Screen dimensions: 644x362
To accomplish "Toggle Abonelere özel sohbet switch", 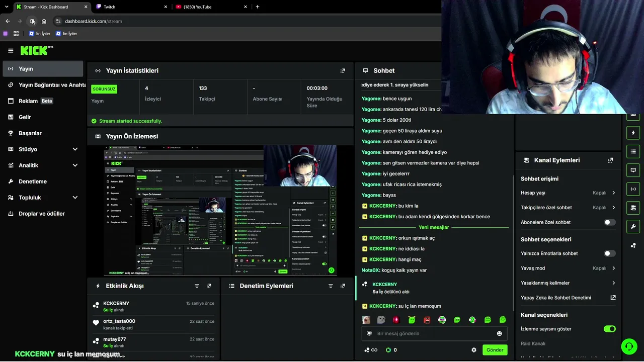I will coord(609,222).
